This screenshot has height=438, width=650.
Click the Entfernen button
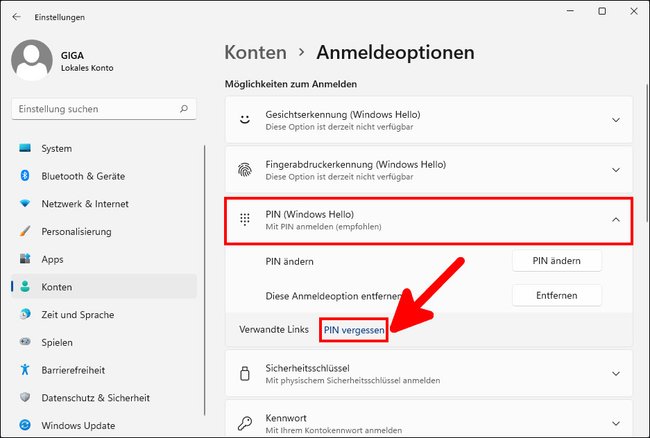557,295
